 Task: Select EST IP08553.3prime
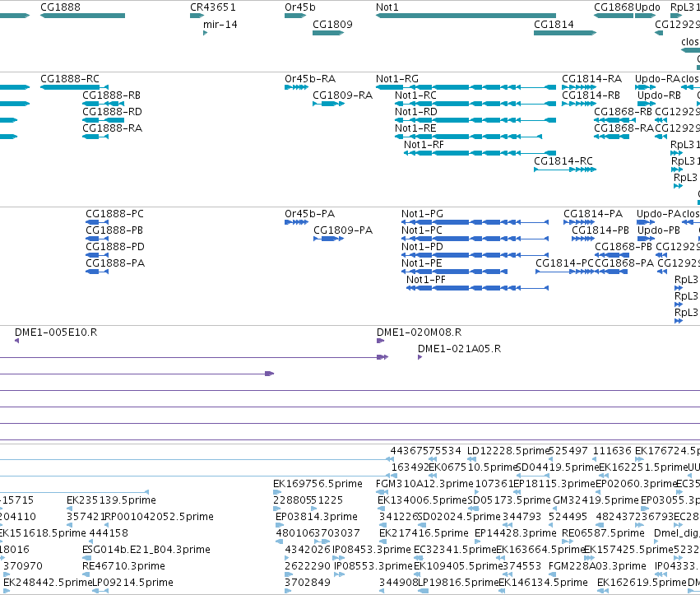[x=338, y=574]
